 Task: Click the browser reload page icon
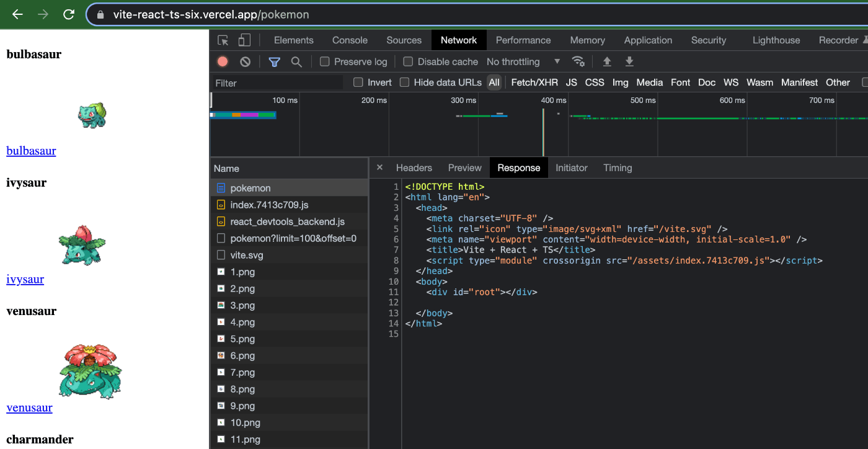coord(69,14)
